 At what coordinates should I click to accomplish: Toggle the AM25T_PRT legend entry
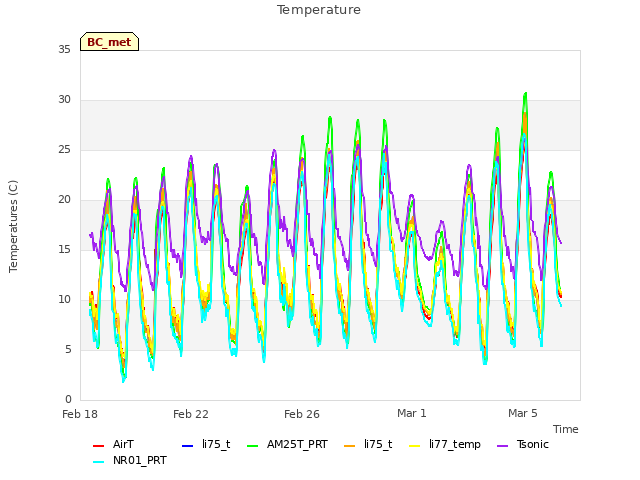[287, 444]
